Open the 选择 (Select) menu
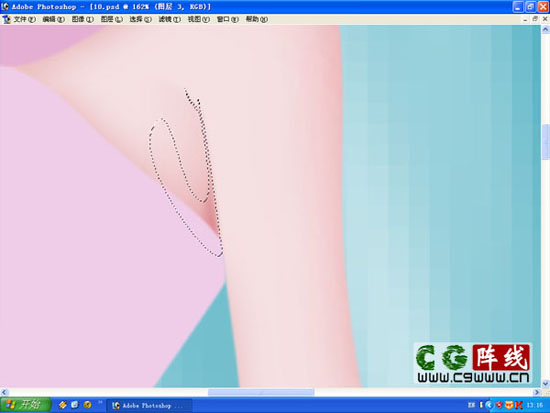This screenshot has width=550, height=413. [141, 20]
